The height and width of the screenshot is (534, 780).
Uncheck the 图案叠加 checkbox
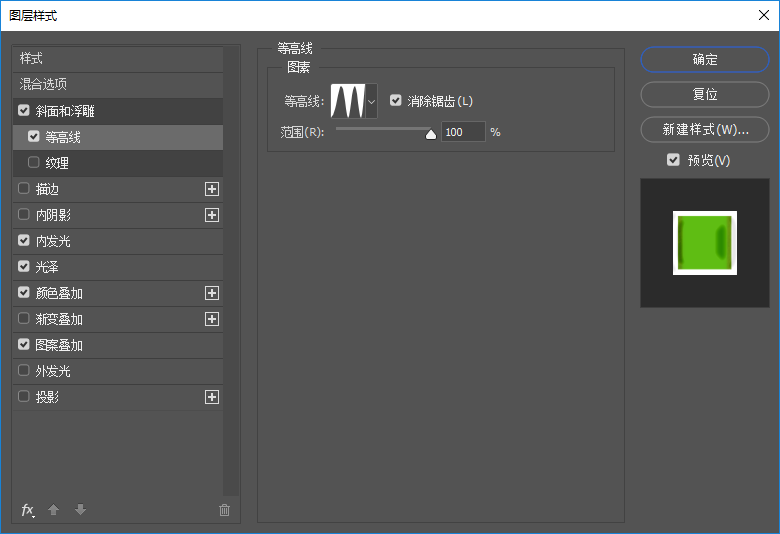pos(24,344)
